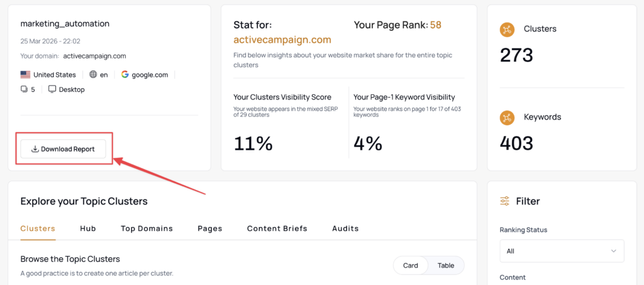Go to the Pages tab

coord(210,228)
